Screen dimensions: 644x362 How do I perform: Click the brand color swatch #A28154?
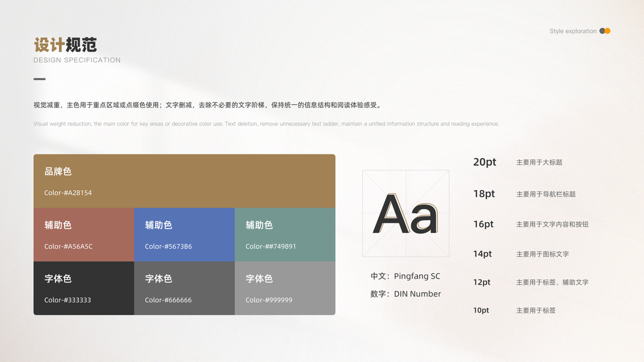(x=185, y=181)
